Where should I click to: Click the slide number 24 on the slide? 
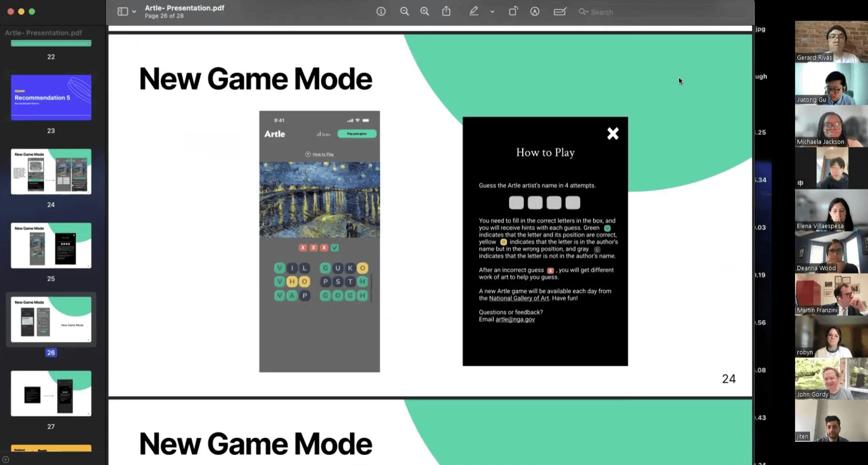click(x=729, y=379)
